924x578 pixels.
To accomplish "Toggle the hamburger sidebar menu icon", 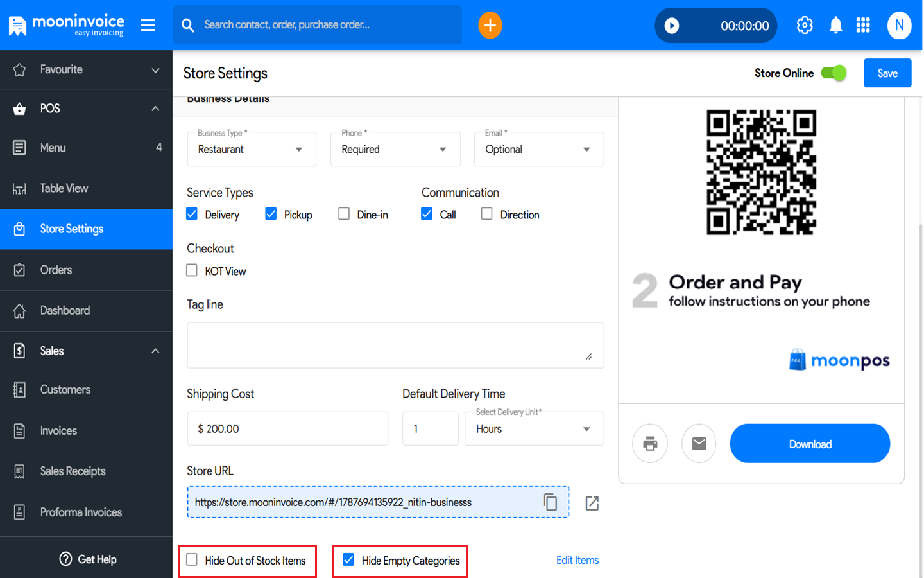I will click(148, 25).
